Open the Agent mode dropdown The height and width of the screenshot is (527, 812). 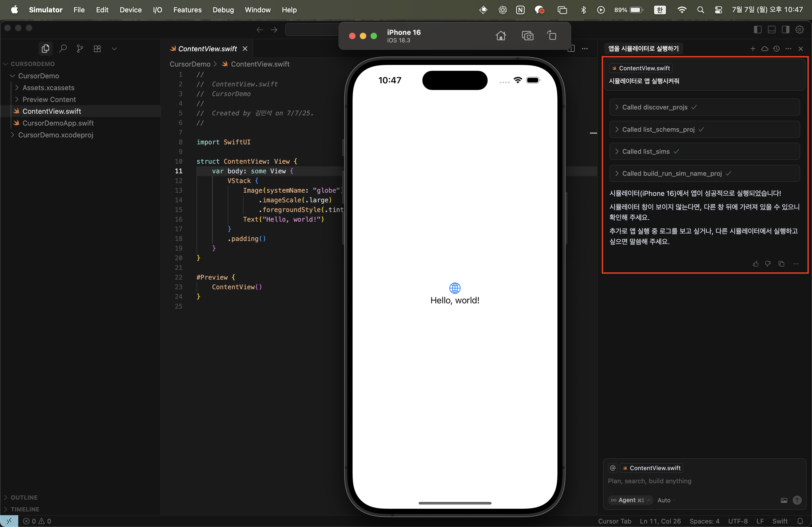[x=630, y=500]
